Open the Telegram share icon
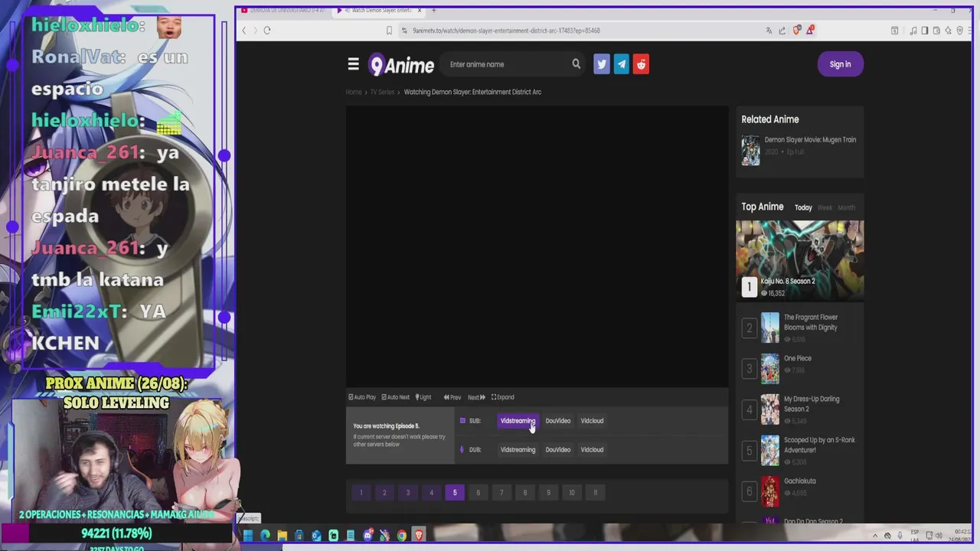Viewport: 980px width, 551px height. (622, 64)
